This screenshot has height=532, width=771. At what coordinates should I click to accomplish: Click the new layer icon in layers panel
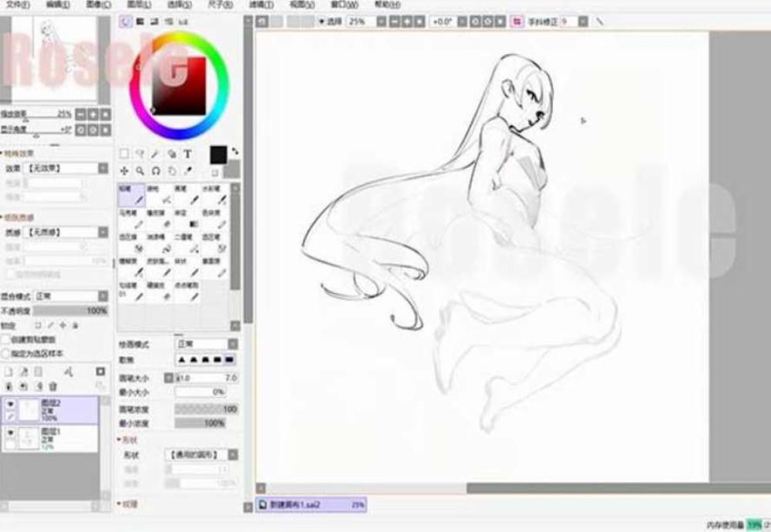[9, 372]
